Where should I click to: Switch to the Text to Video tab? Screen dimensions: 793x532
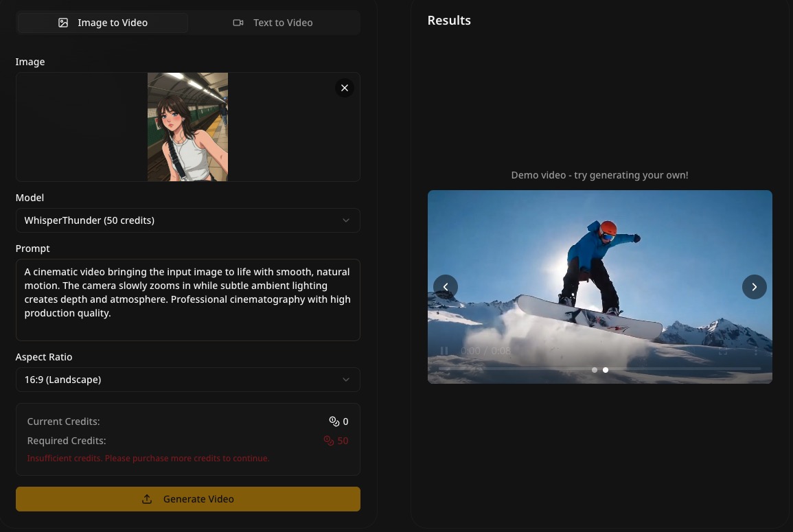pos(273,23)
